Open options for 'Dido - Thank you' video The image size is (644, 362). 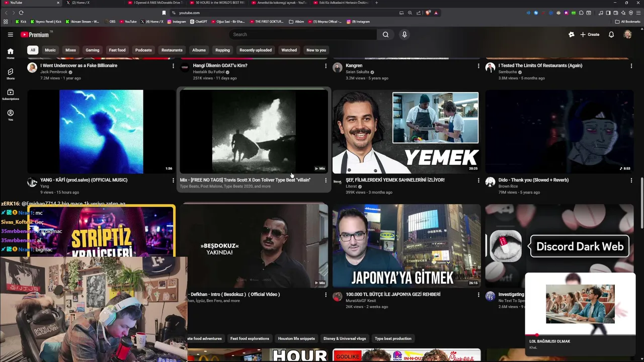click(x=631, y=180)
